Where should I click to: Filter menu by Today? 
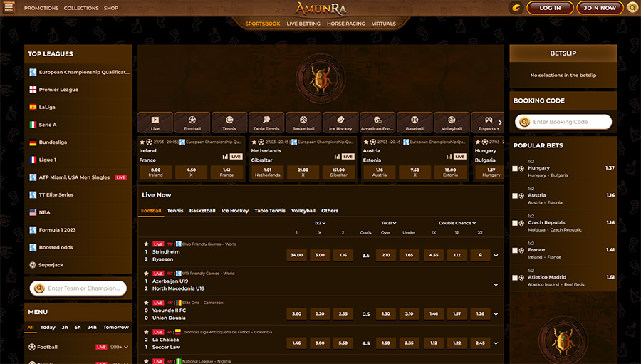pos(48,327)
